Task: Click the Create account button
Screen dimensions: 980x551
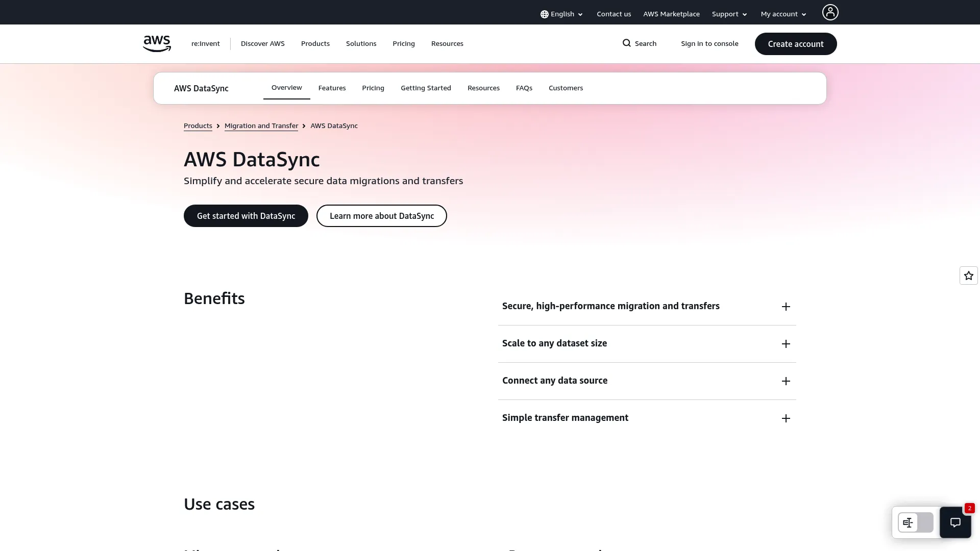Action: pyautogui.click(x=796, y=44)
